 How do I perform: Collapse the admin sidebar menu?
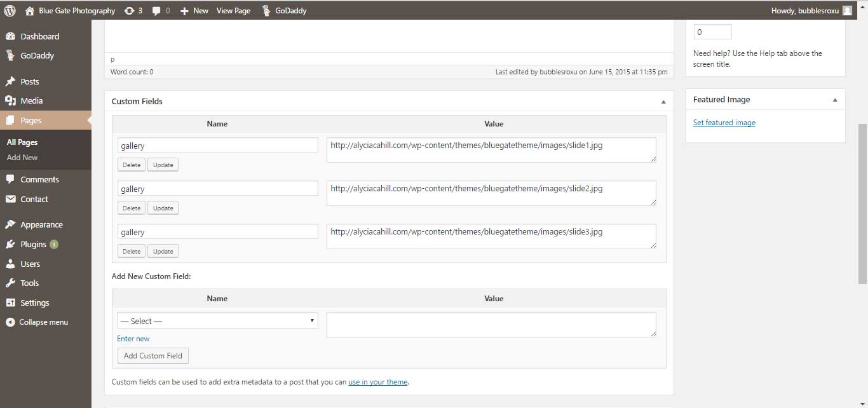point(43,322)
